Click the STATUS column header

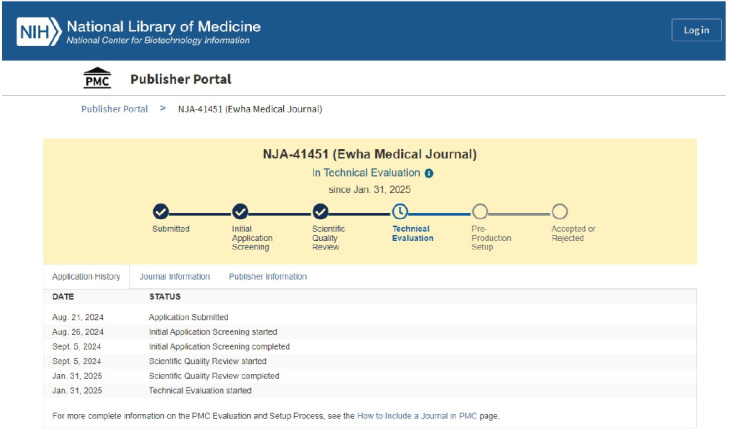[x=166, y=297]
